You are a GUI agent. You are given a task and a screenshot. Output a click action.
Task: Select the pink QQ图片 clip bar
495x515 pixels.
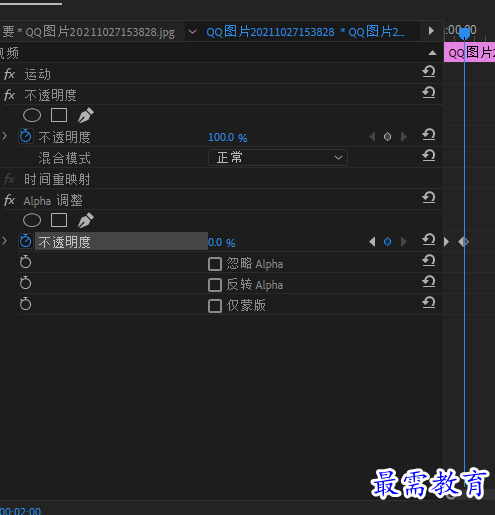pos(469,53)
